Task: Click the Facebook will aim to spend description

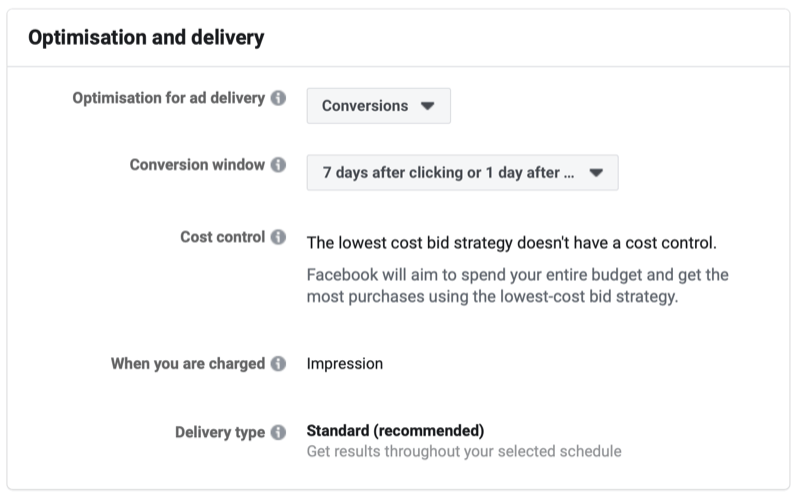Action: tap(517, 286)
